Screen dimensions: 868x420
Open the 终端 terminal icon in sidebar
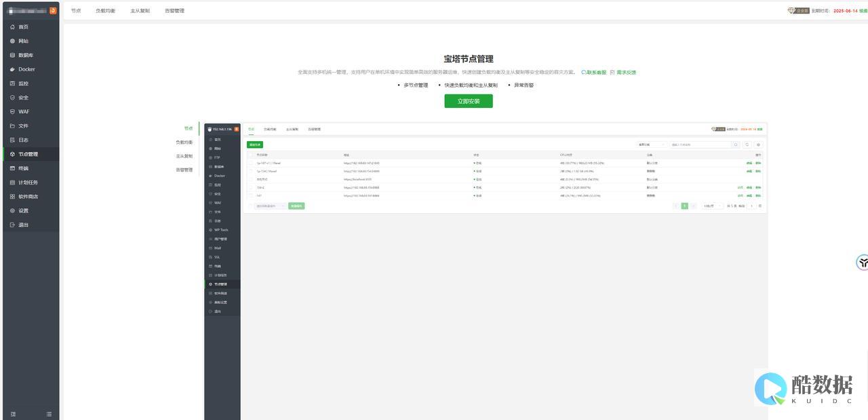pos(12,168)
